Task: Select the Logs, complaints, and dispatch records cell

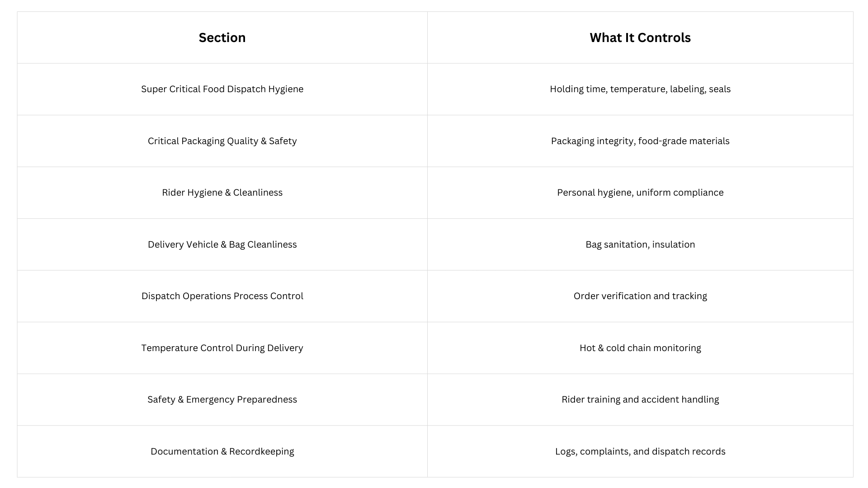Action: 640,451
